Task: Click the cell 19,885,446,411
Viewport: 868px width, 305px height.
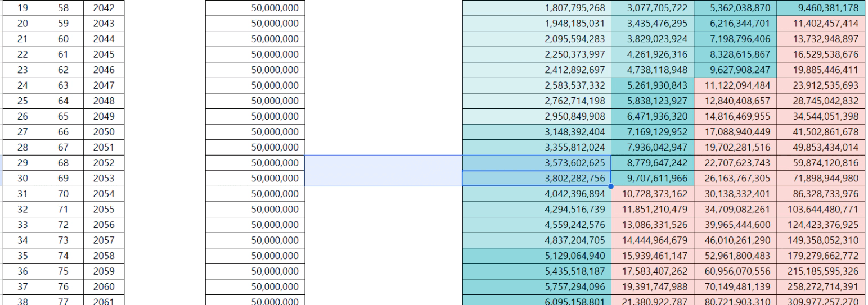Action: tap(822, 70)
